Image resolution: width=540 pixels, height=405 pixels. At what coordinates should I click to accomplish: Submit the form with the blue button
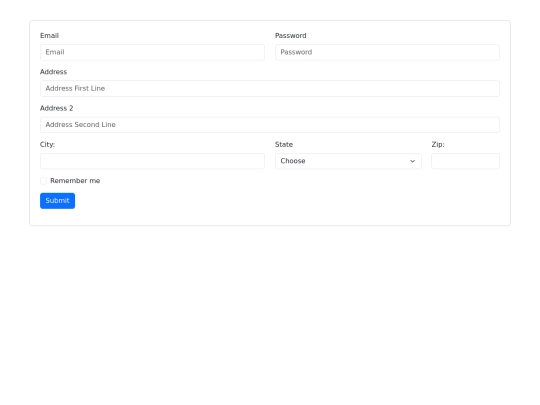click(x=58, y=201)
